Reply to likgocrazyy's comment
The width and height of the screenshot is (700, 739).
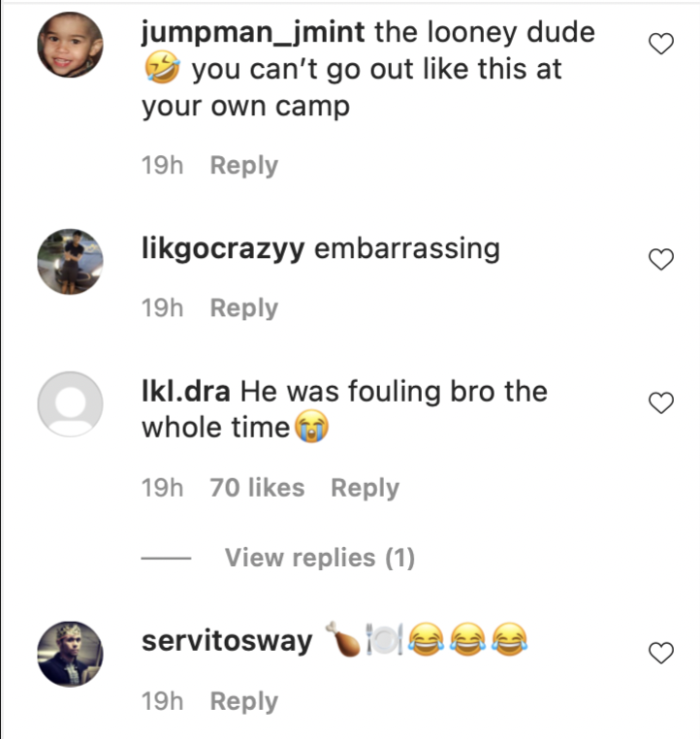click(x=244, y=308)
